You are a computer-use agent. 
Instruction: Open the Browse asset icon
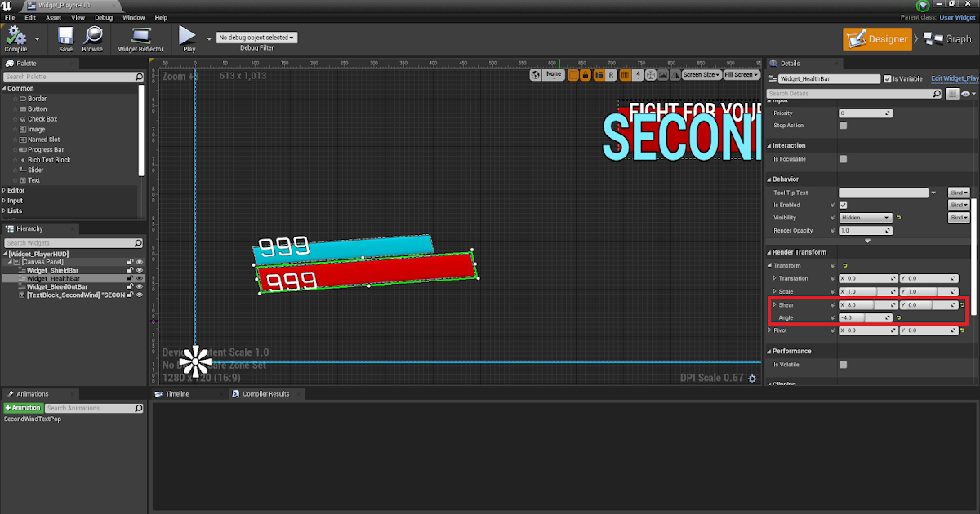92,37
